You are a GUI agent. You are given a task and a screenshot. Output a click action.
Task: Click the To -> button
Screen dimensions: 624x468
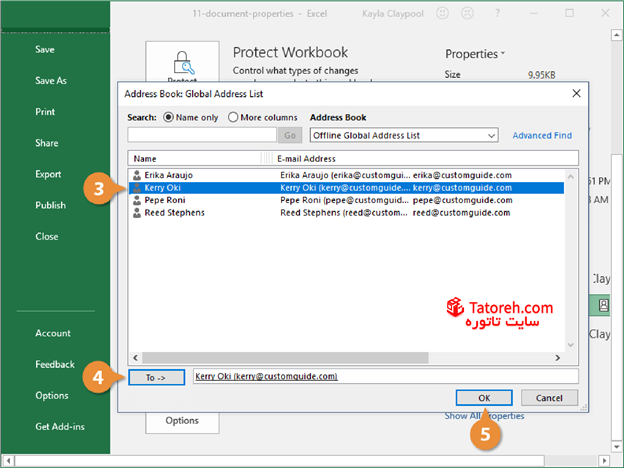[156, 377]
